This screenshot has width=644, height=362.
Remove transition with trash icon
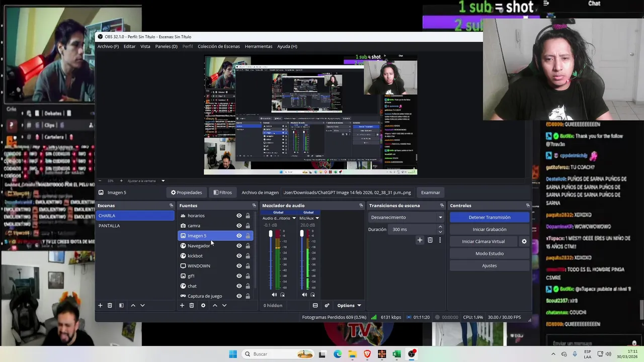point(430,240)
